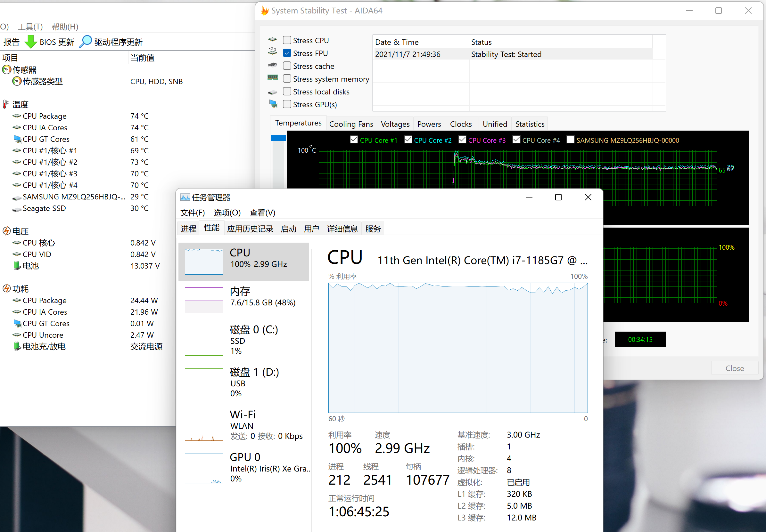Click the Task Manager title bar icon

click(x=185, y=197)
